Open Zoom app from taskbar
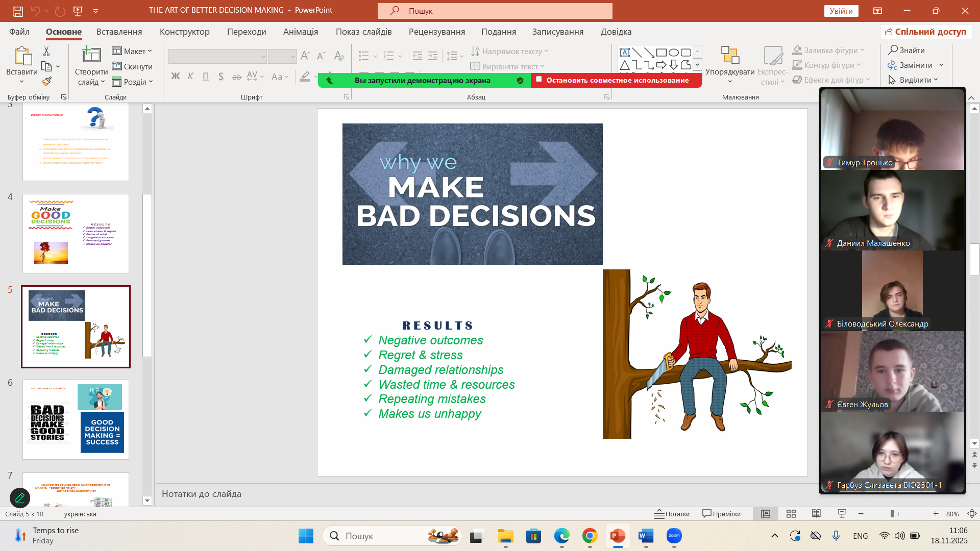Viewport: 980px width, 551px height. pyautogui.click(x=674, y=536)
